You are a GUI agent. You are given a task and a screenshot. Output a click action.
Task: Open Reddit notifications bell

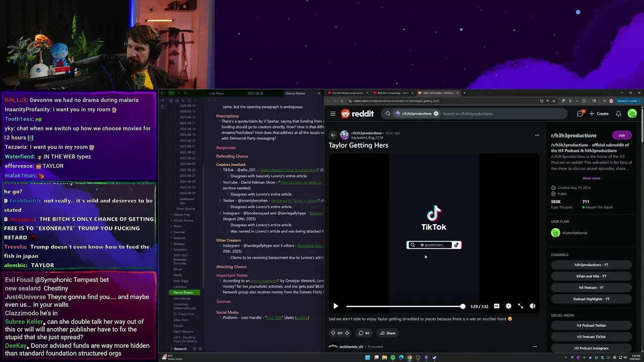pyautogui.click(x=618, y=114)
